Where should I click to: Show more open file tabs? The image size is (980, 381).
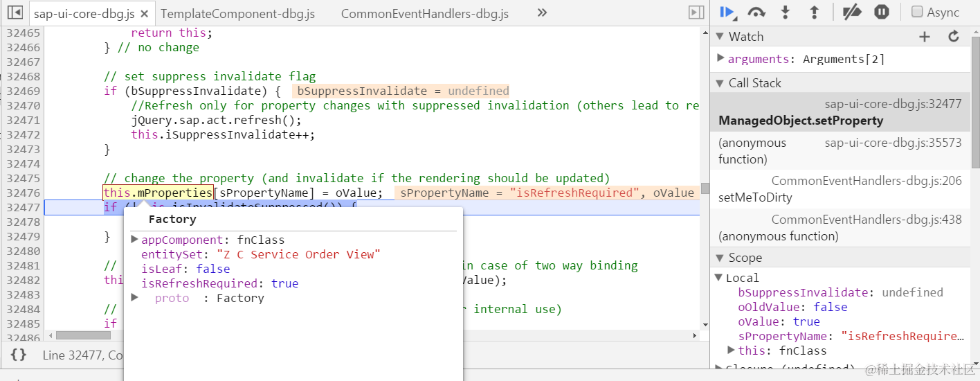(542, 12)
